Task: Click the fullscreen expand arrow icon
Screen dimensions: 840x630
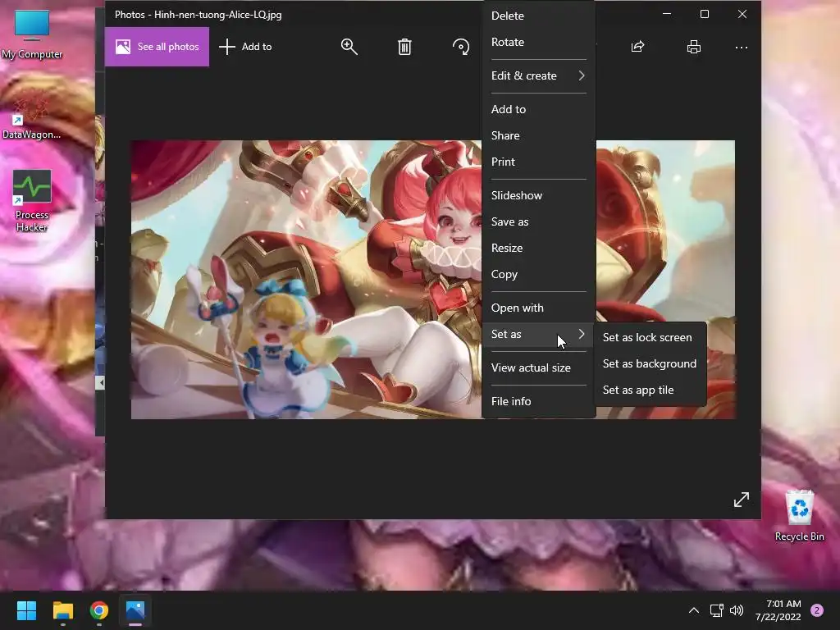Action: 742,500
